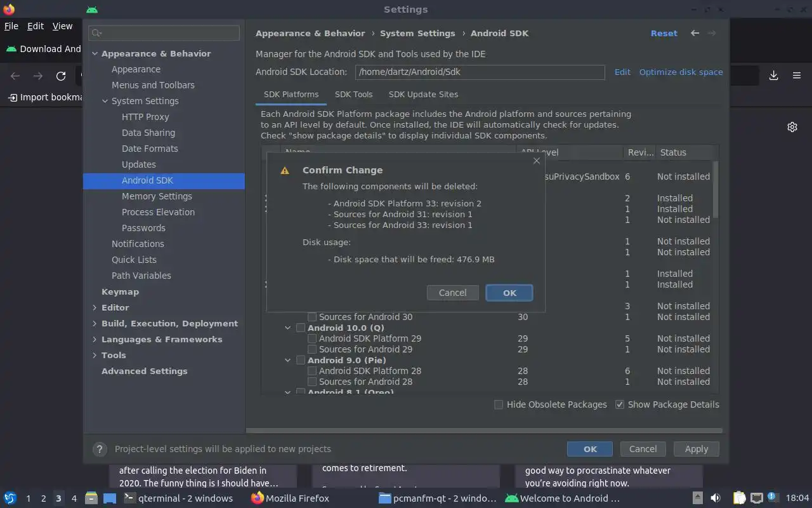Image resolution: width=812 pixels, height=508 pixels.
Task: Cancel the Confirm Change dialog
Action: click(452, 293)
